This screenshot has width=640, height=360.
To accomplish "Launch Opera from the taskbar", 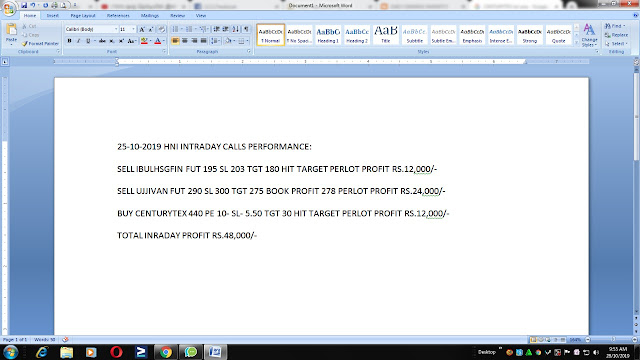I will pos(116,352).
